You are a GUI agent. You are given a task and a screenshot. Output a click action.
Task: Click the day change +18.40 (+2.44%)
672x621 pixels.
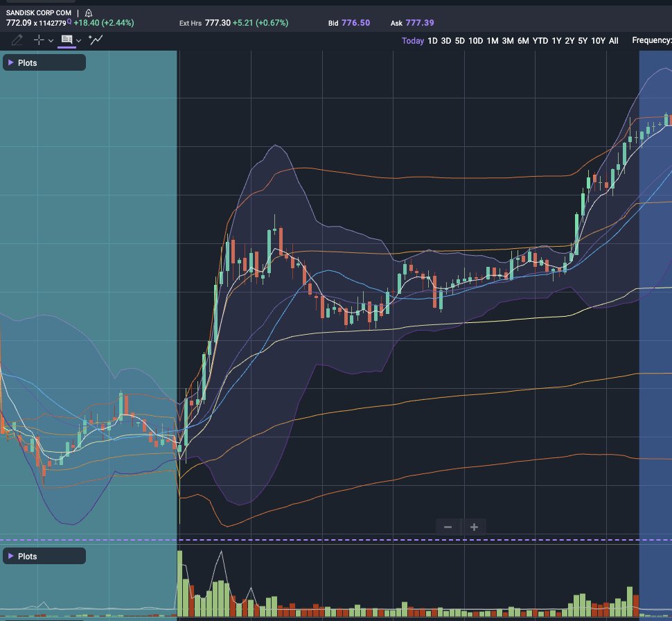[104, 23]
